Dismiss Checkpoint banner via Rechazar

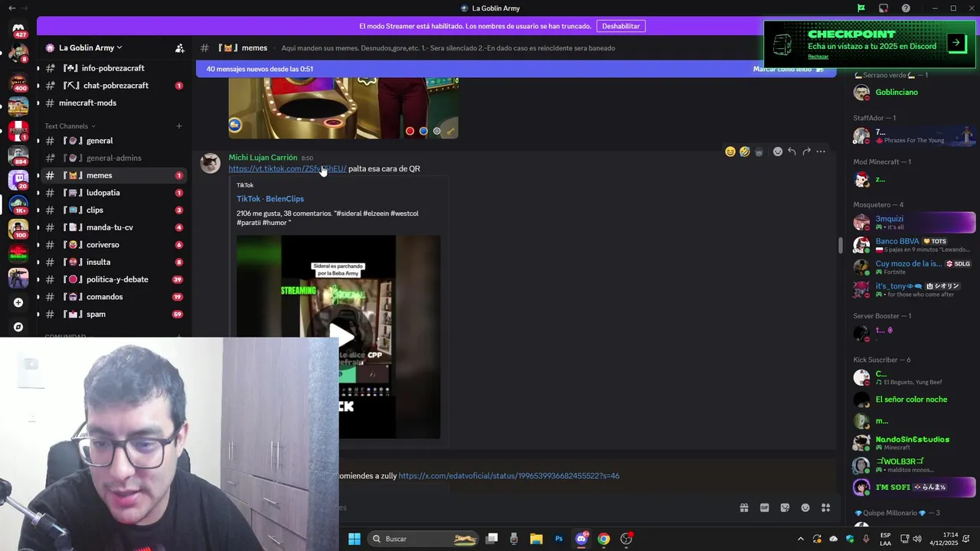pyautogui.click(x=818, y=57)
